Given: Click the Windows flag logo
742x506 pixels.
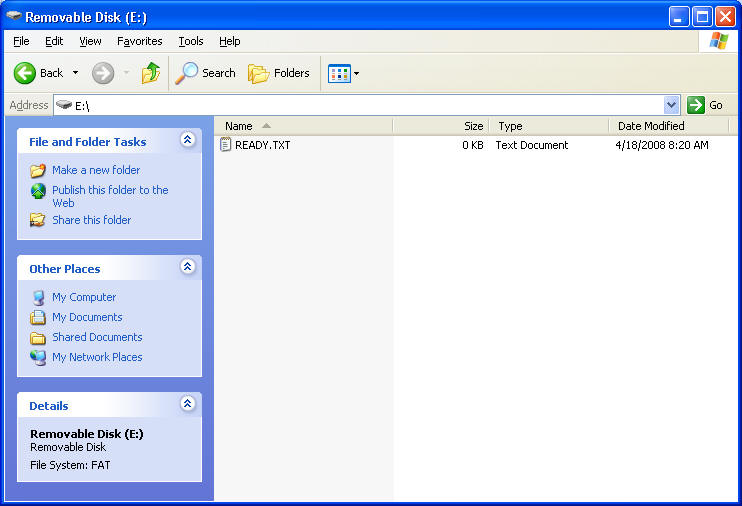Looking at the screenshot, I should click(719, 41).
